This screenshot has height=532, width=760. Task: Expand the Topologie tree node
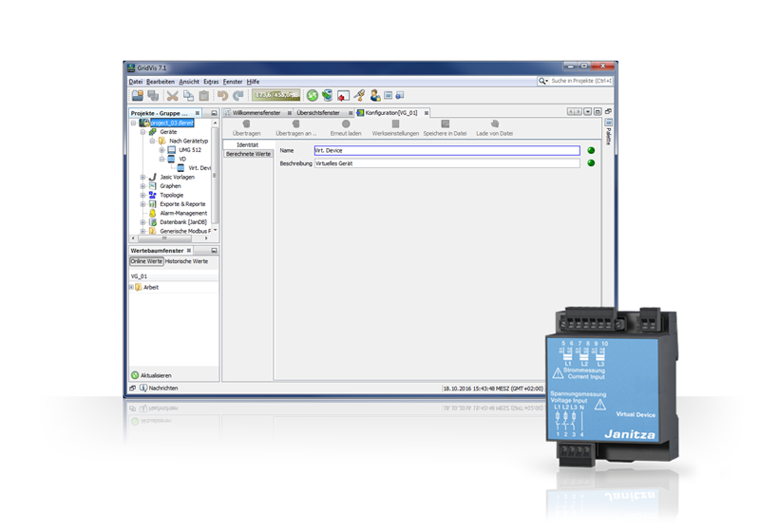(x=142, y=196)
